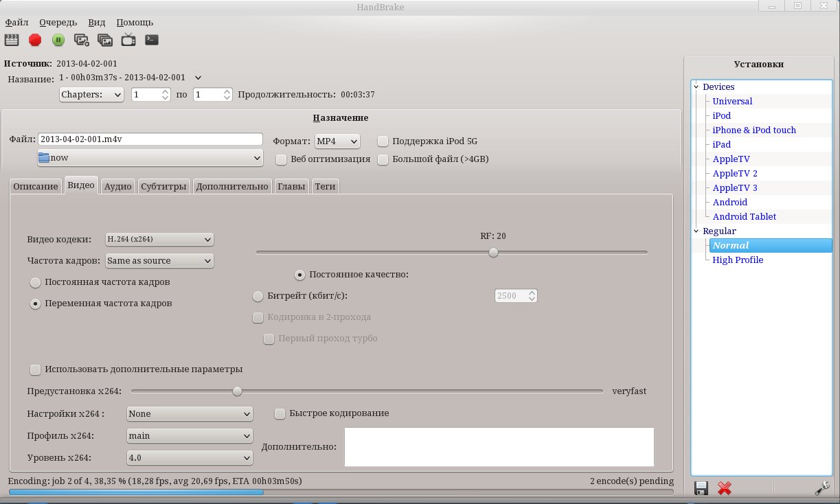The image size is (840, 504).
Task: Click the start chapter spinner field
Action: click(150, 95)
